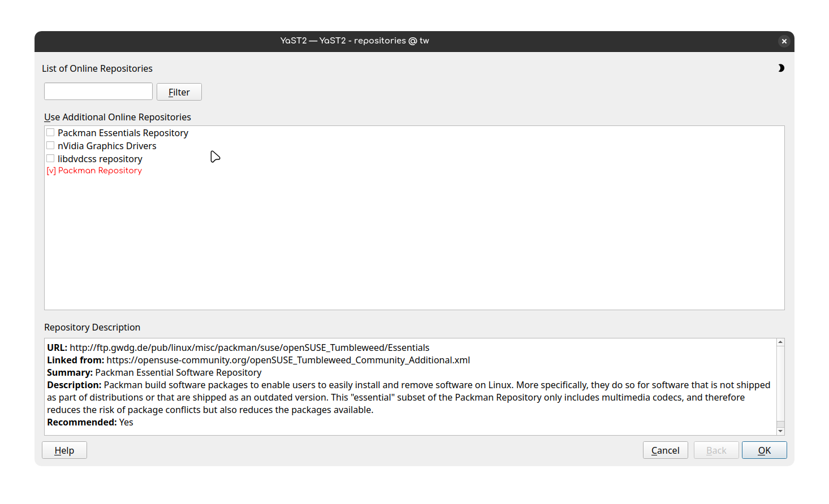Viewport: 829px width, 504px height.
Task: Click the ftp.gwdg.de URL text
Action: [x=249, y=347]
